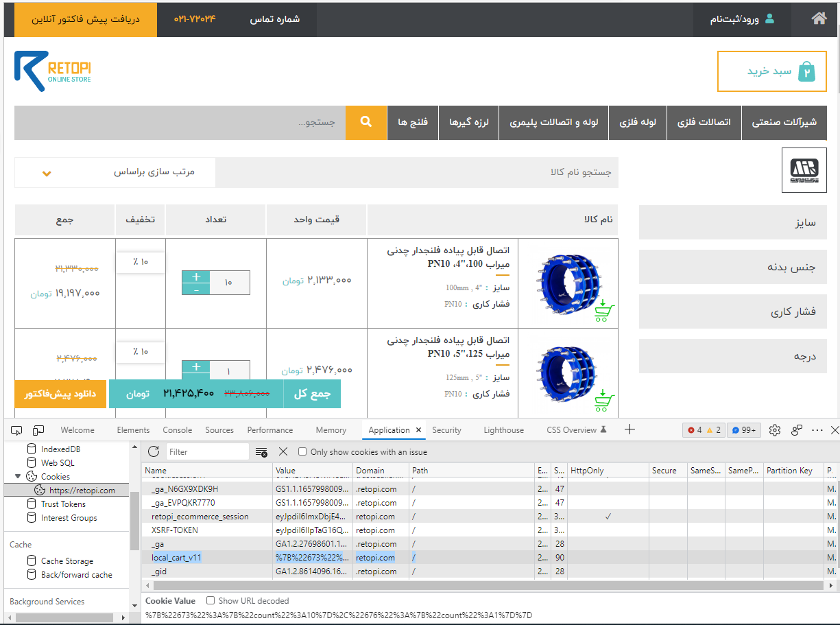Click the download pre-invoice button (دانلود پیش‌فاکتور)
The height and width of the screenshot is (625, 840).
coord(60,394)
